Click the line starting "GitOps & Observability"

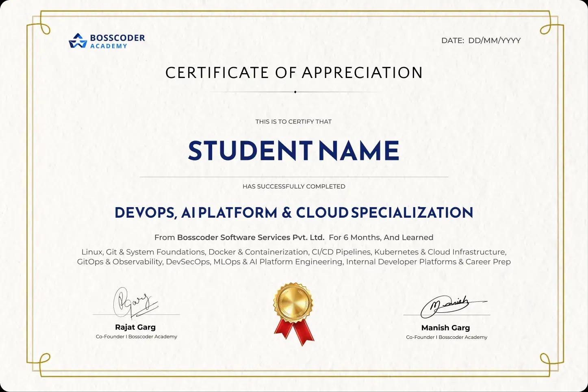[x=294, y=262]
